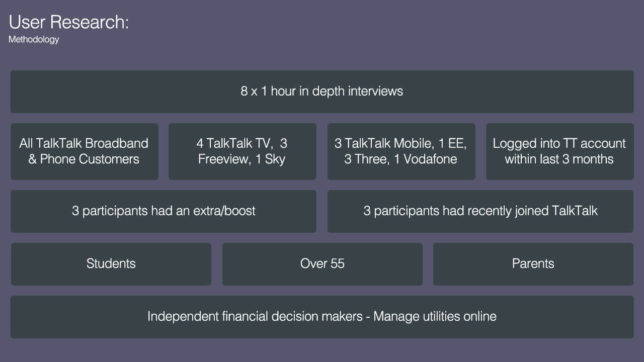Click the 'User Research:' slide title
Image resolution: width=644 pixels, height=362 pixels.
68,23
